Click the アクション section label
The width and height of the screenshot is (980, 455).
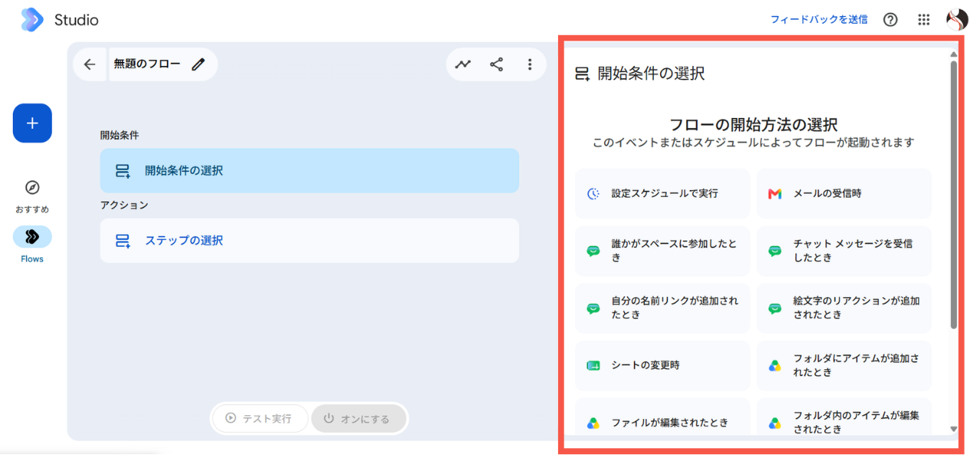click(124, 205)
